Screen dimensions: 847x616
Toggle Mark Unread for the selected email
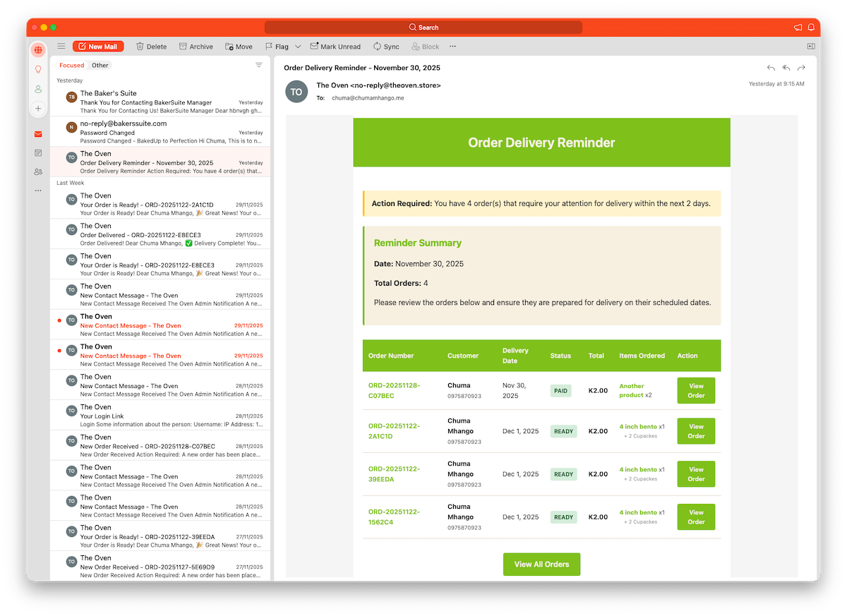(x=335, y=47)
